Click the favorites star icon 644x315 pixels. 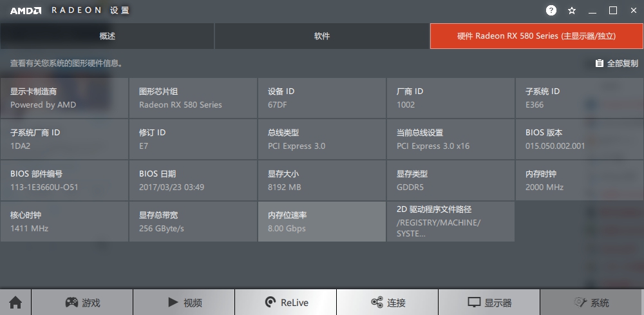(x=572, y=10)
